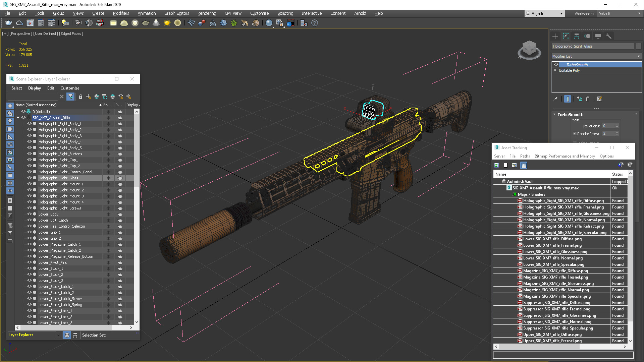Click the Name column header in Asset Tracking

pyautogui.click(x=551, y=174)
